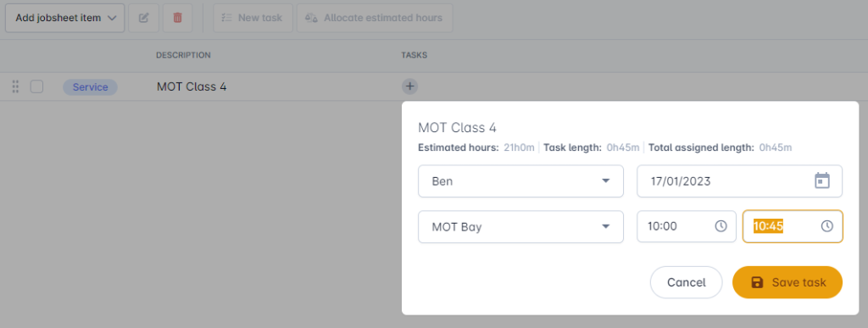Click the scales icon beside Allocate estimated hours

click(311, 18)
